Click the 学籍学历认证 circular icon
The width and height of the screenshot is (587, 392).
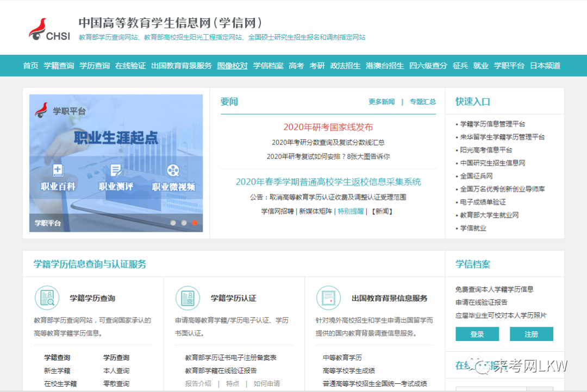tap(188, 298)
